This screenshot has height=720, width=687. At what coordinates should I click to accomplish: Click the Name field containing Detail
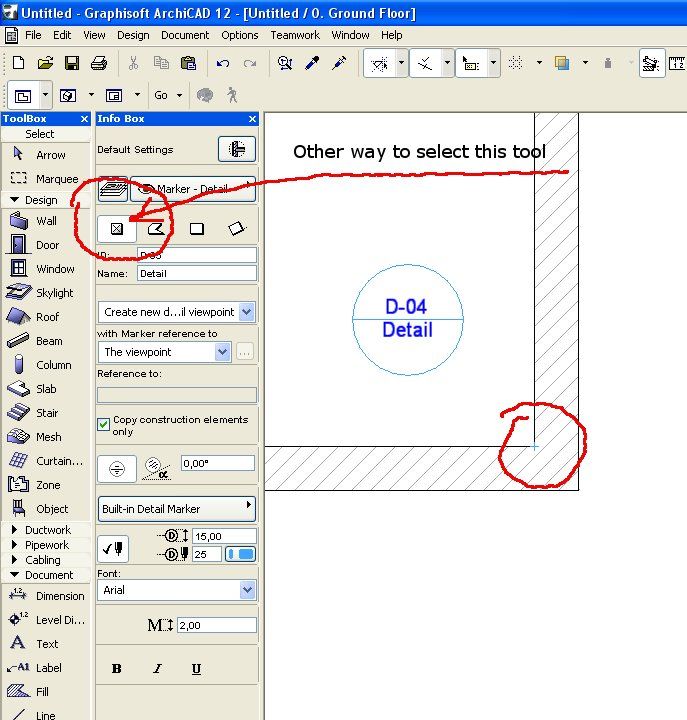click(x=197, y=274)
